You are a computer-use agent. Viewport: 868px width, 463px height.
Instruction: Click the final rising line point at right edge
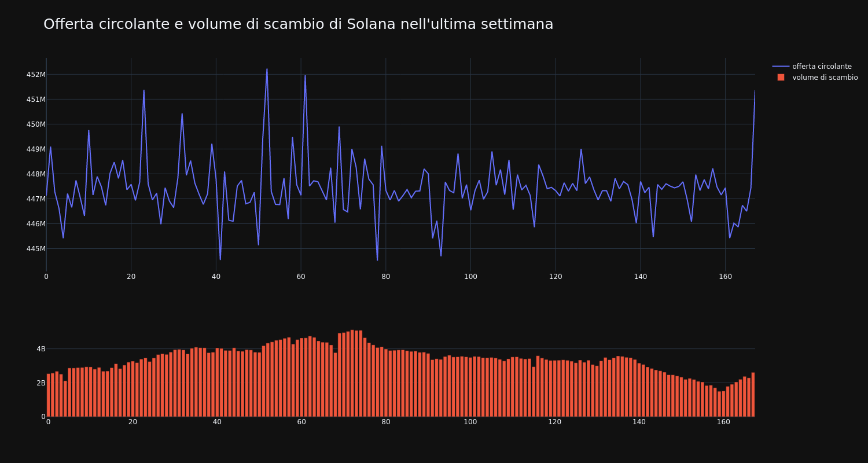tap(755, 90)
